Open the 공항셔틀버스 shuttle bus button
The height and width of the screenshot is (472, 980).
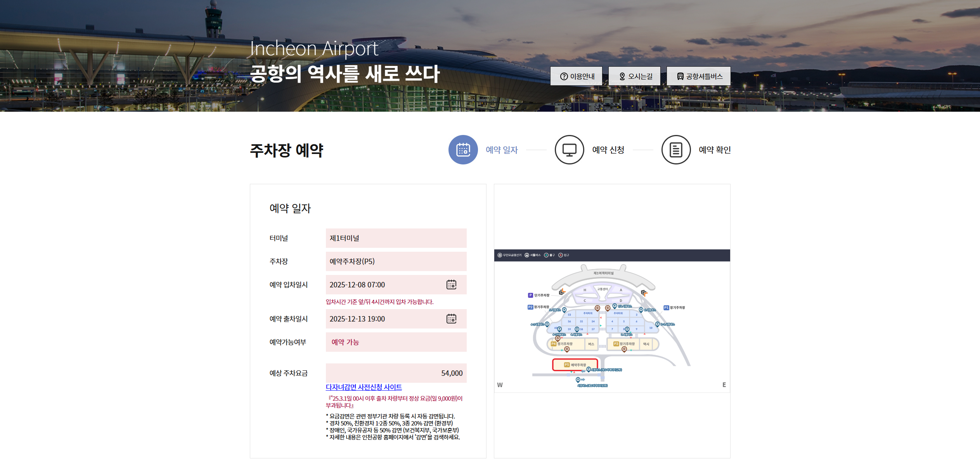click(698, 76)
